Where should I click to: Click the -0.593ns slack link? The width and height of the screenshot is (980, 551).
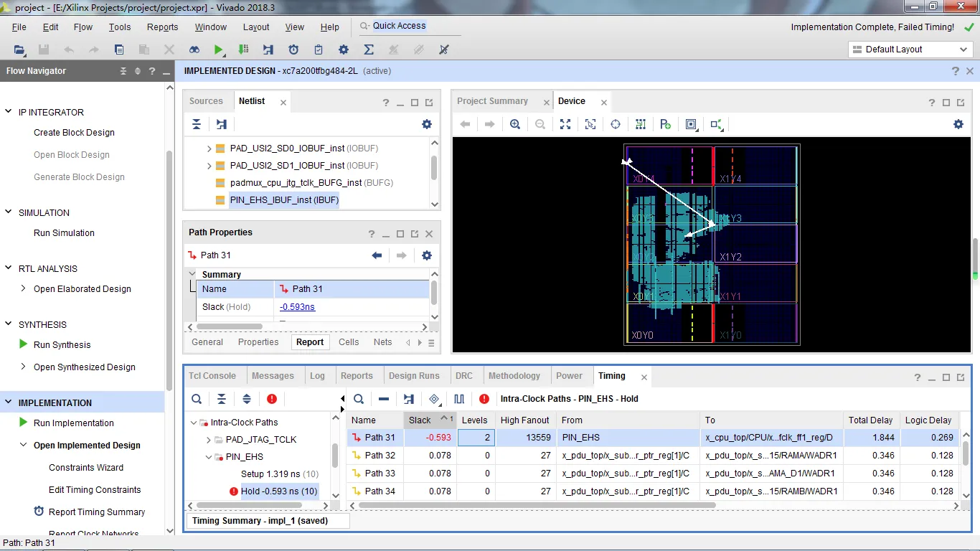coord(297,307)
